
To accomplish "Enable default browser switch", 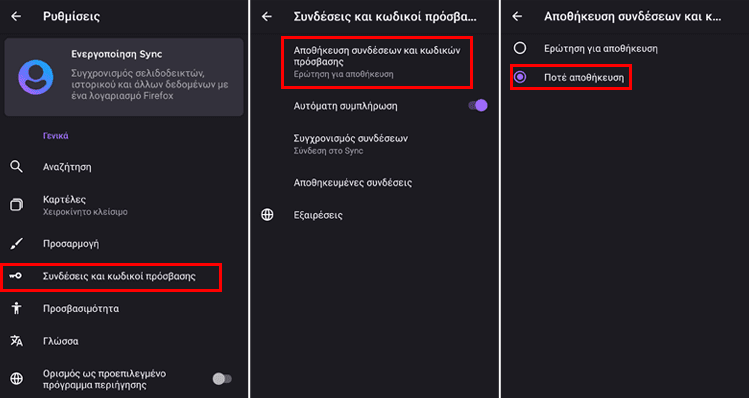I will click(222, 379).
